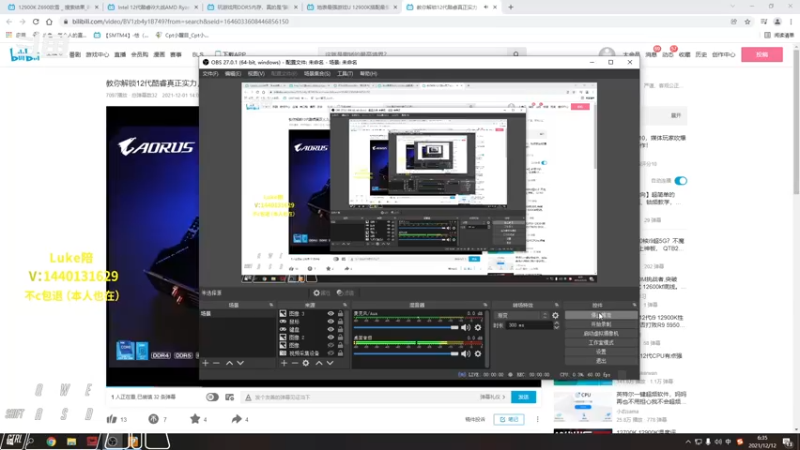Reload the page in Chrome
The image size is (800, 450).
(36, 21)
